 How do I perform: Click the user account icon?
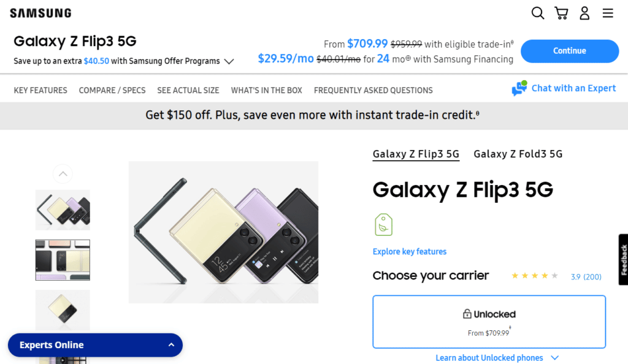[x=584, y=13]
